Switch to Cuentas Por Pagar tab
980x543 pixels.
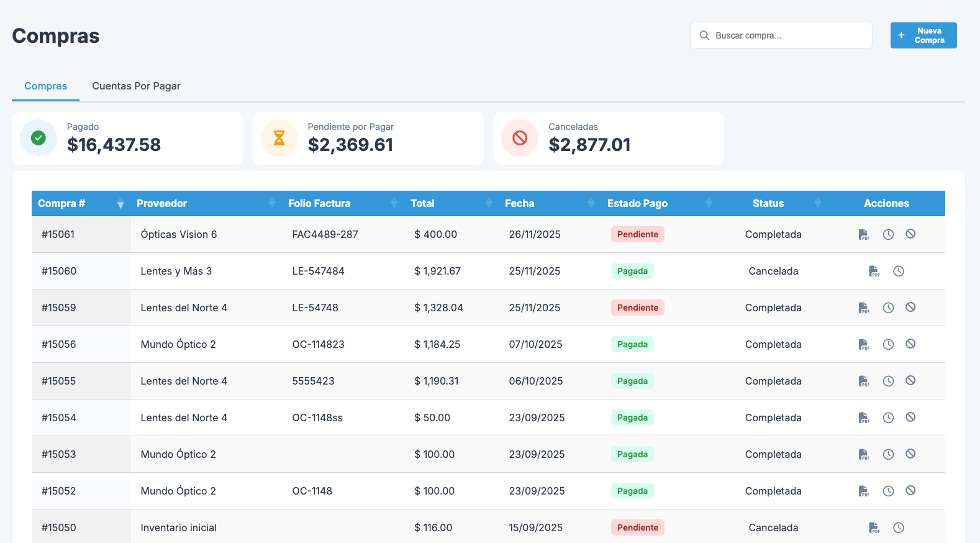pos(136,86)
